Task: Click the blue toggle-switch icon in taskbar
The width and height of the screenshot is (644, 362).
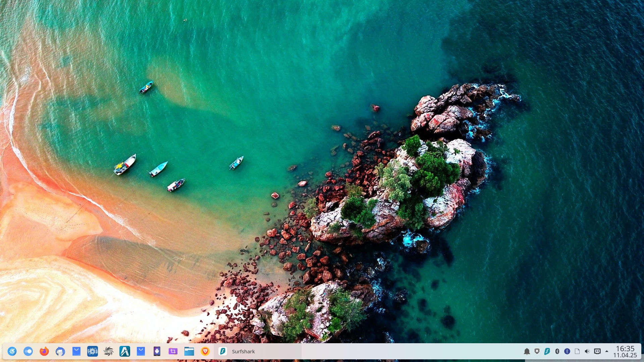Action: 28,351
